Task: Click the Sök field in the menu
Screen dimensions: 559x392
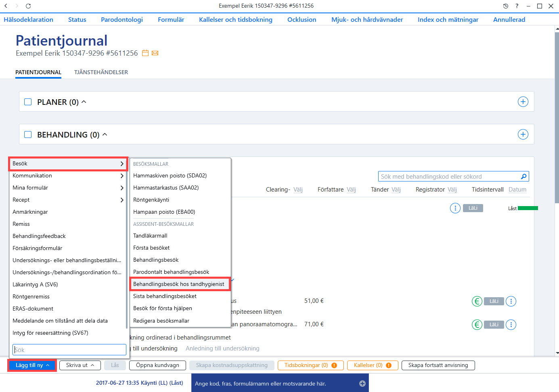Action: (69, 350)
